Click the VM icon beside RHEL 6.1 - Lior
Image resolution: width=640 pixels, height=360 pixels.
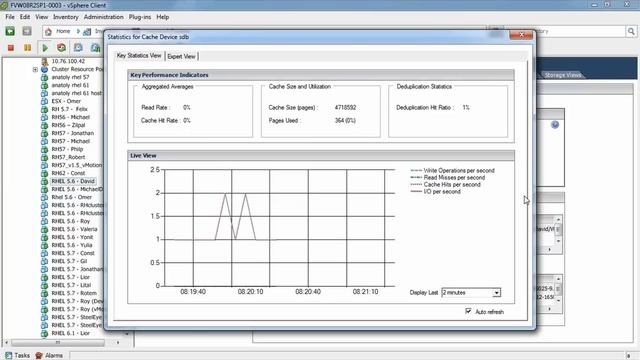pos(44,333)
